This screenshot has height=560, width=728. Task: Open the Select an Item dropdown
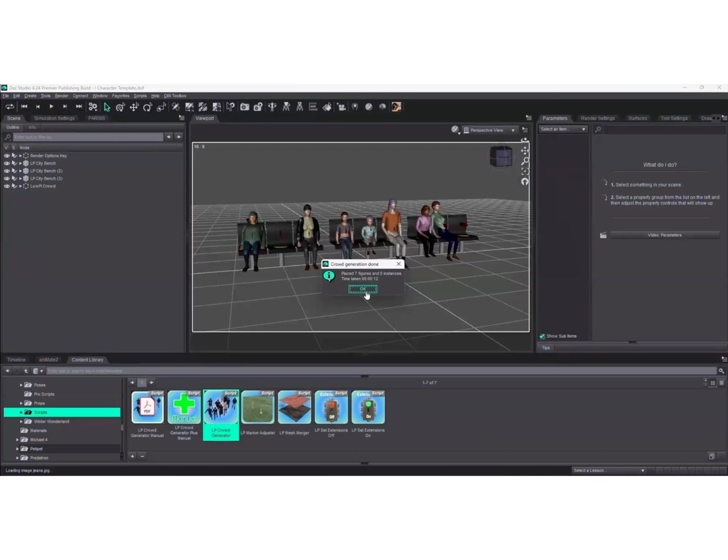[x=562, y=129]
